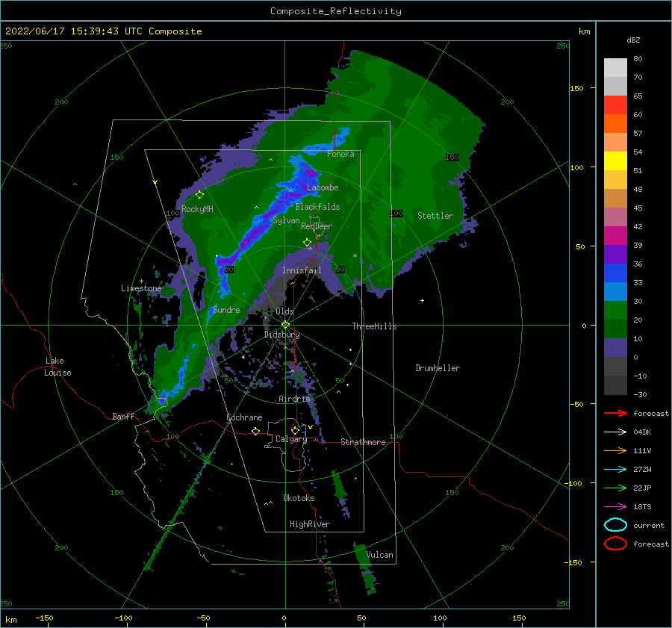Select the RockyMH label
The width and height of the screenshot is (672, 628).
click(x=197, y=209)
